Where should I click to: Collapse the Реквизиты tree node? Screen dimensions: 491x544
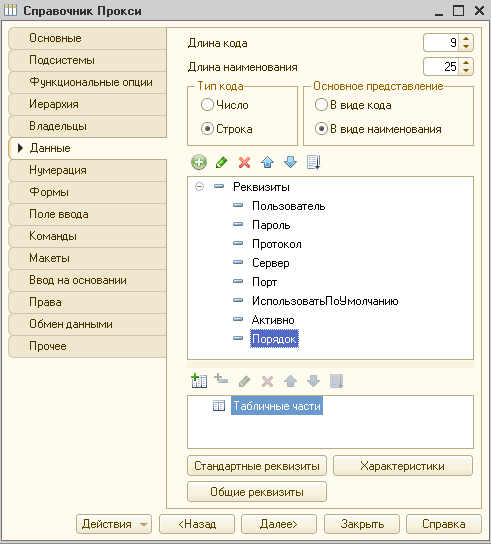pos(199,187)
